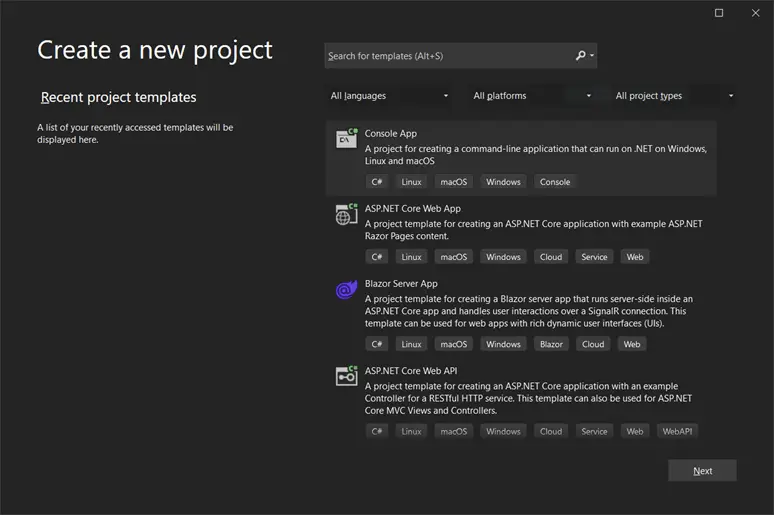Pick the ASP.NET Core Web App title
Viewport: 774px width, 515px height.
[413, 208]
